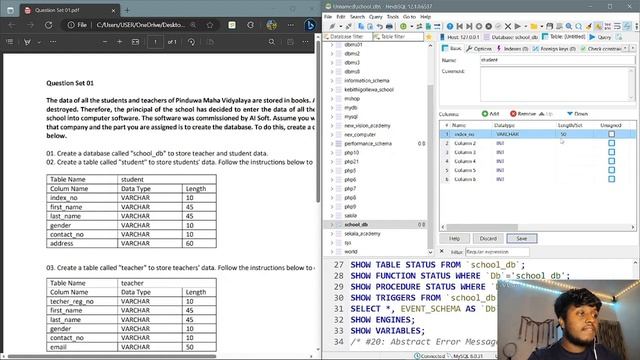Expand the sakila database node
This screenshot has height=360, width=640.
click(332, 216)
